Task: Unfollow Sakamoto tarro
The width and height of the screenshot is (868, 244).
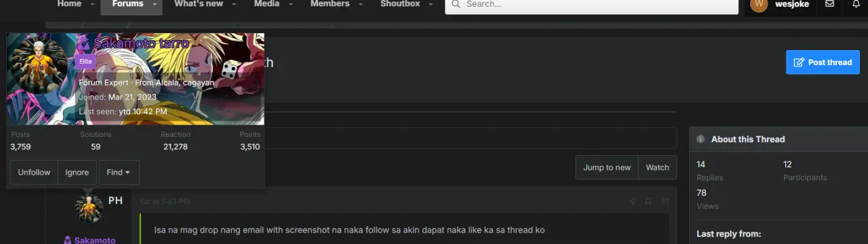Action: tap(34, 172)
